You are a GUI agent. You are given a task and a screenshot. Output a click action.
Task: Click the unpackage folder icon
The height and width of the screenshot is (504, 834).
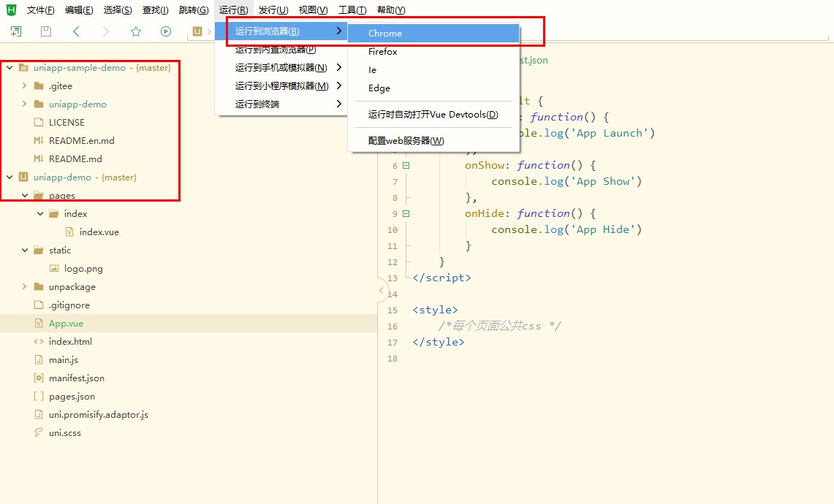click(x=39, y=286)
